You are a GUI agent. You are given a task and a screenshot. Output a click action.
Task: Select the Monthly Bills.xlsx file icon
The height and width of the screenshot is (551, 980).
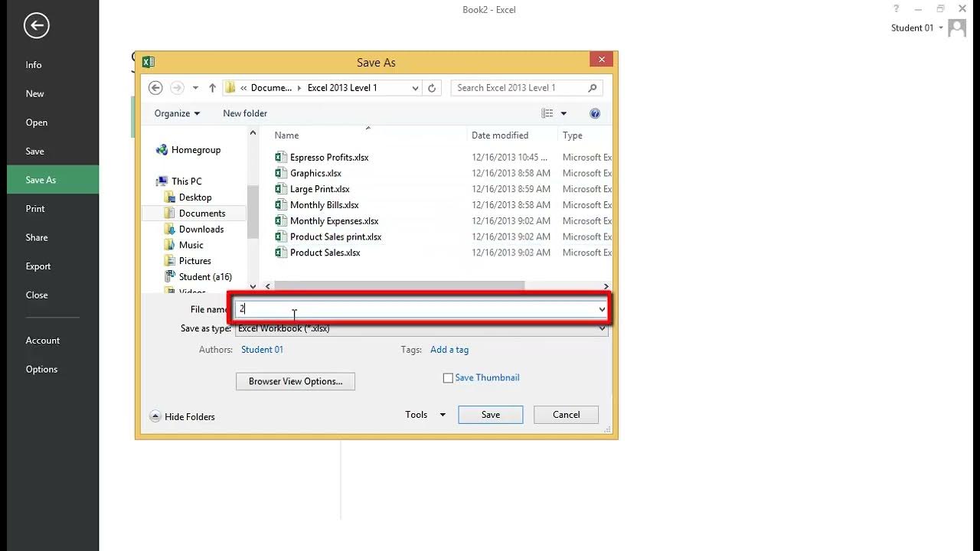pyautogui.click(x=280, y=205)
